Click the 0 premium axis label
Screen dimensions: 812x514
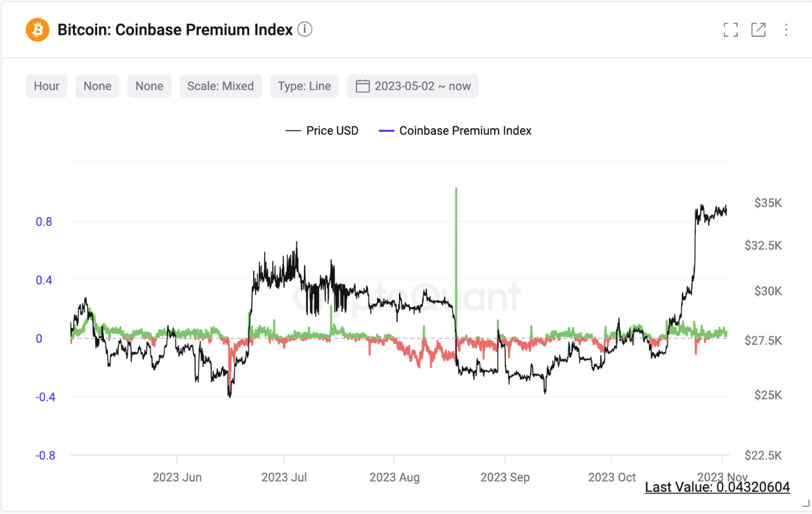point(39,338)
